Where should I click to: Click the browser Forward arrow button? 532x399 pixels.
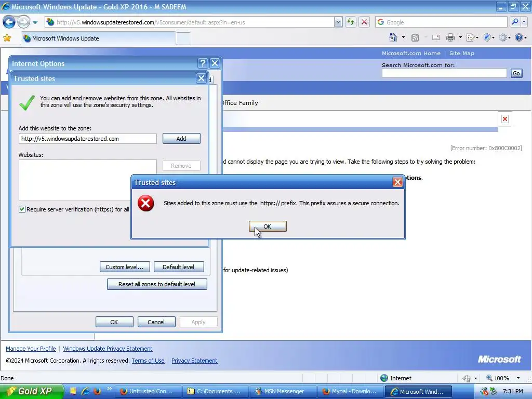(x=23, y=22)
